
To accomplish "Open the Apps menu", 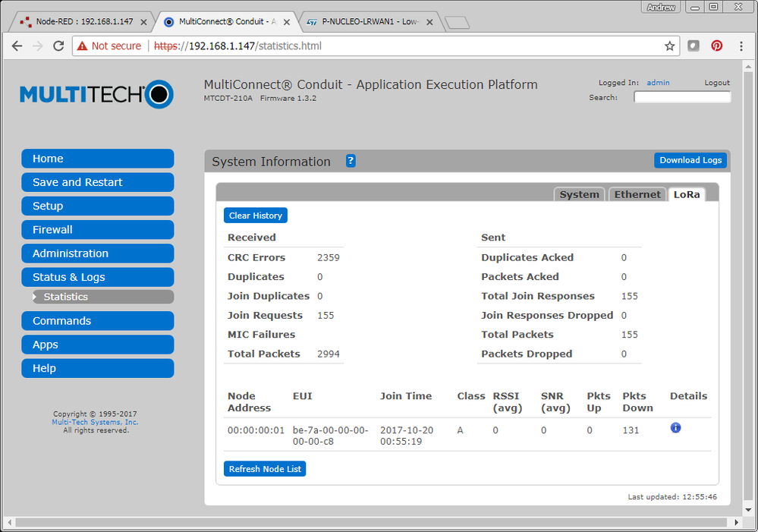I will [x=98, y=345].
